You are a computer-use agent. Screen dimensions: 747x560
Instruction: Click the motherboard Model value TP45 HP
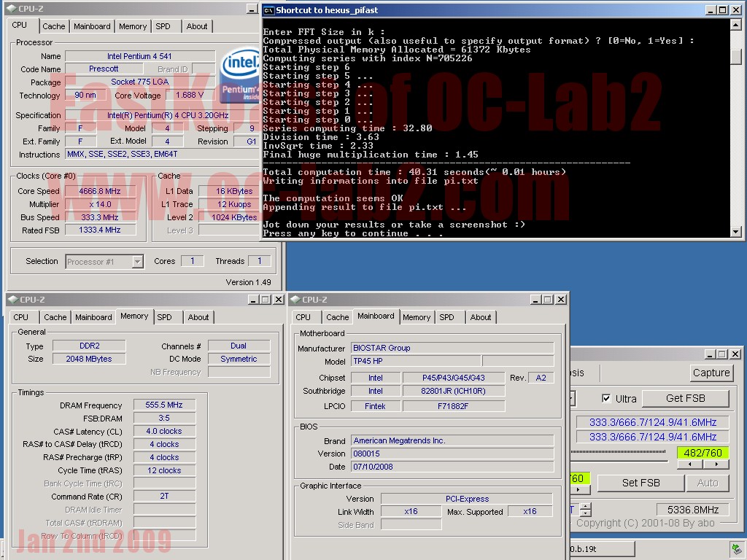(416, 361)
